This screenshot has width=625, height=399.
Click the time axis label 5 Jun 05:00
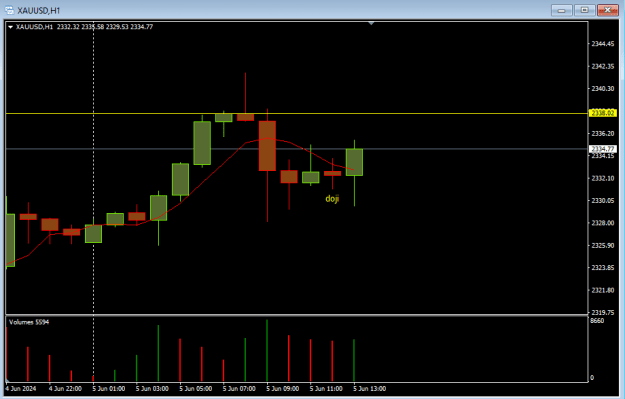pyautogui.click(x=195, y=389)
